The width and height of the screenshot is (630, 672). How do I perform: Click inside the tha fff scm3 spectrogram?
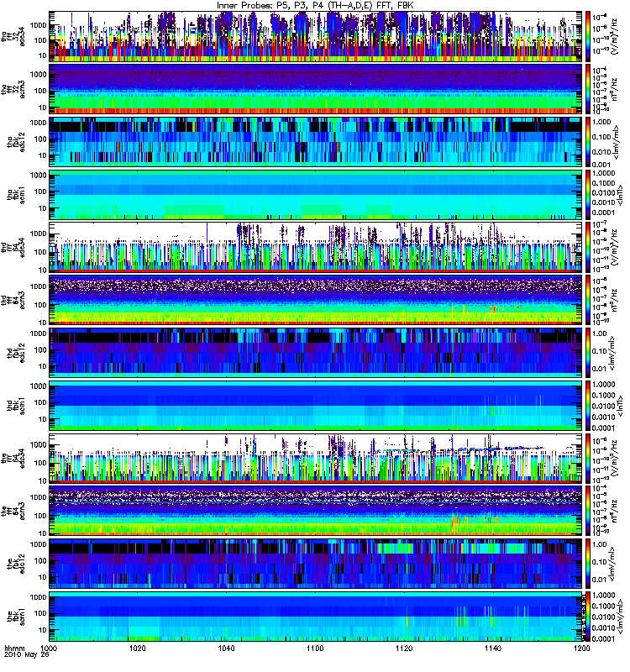[315, 89]
